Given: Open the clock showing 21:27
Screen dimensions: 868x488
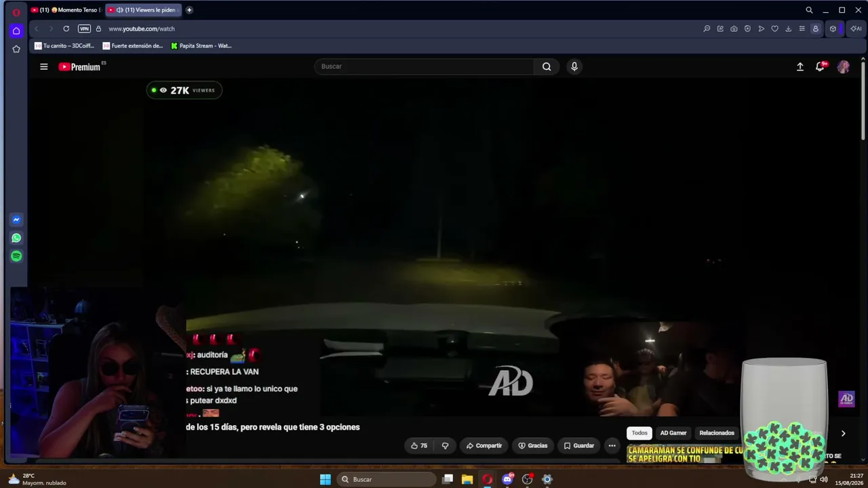Looking at the screenshot, I should 848,479.
